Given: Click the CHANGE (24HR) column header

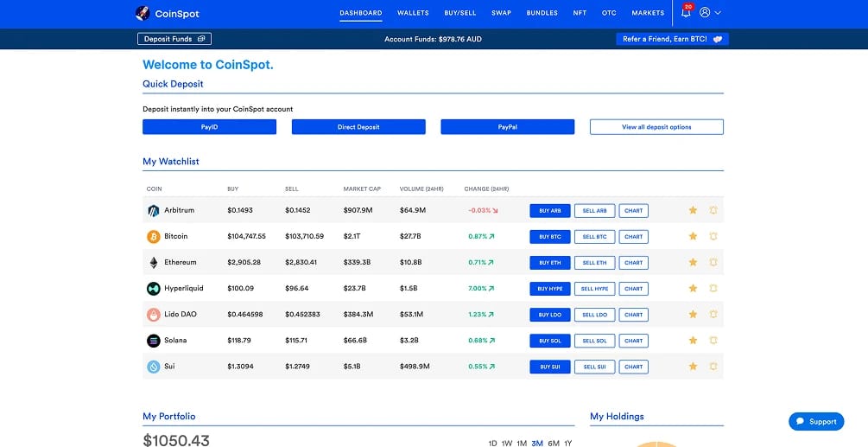Looking at the screenshot, I should (486, 188).
